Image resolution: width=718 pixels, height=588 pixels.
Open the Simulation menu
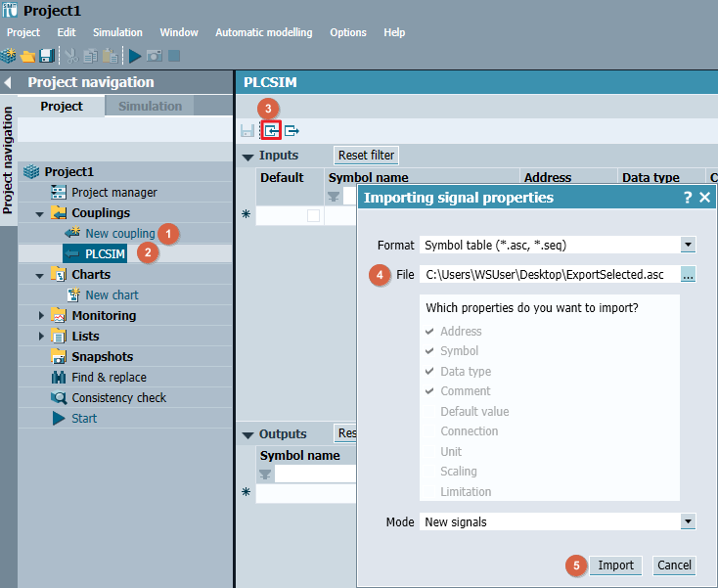pyautogui.click(x=117, y=32)
